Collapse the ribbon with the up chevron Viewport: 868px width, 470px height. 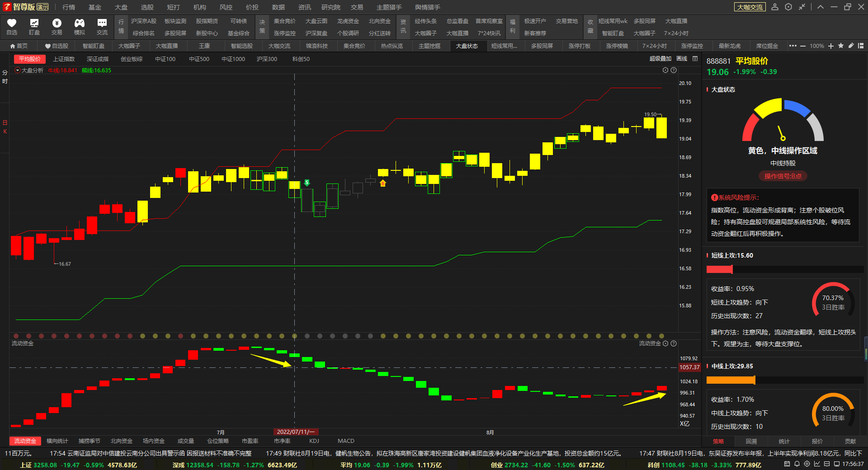tap(821, 7)
